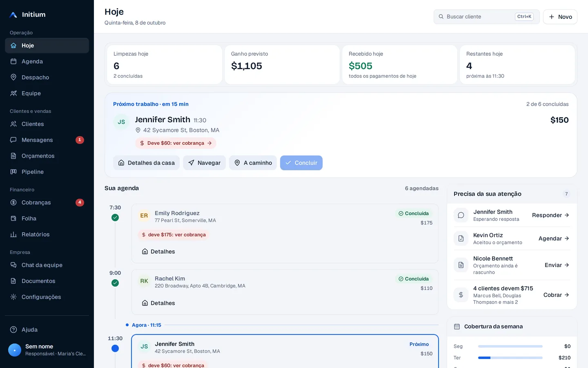Open Orçamentos document icon
Viewport: 588px width, 368px height.
click(13, 156)
